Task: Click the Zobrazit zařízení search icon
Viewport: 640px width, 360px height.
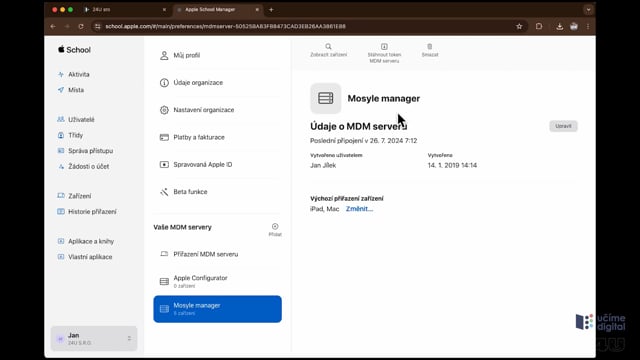Action: coord(328,47)
